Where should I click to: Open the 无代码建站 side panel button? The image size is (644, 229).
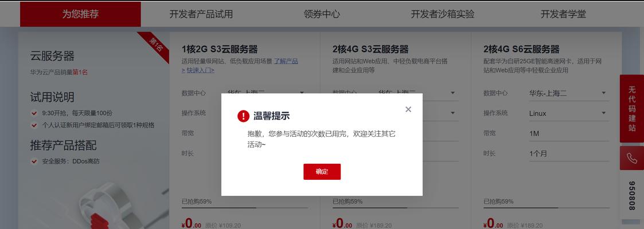632,109
